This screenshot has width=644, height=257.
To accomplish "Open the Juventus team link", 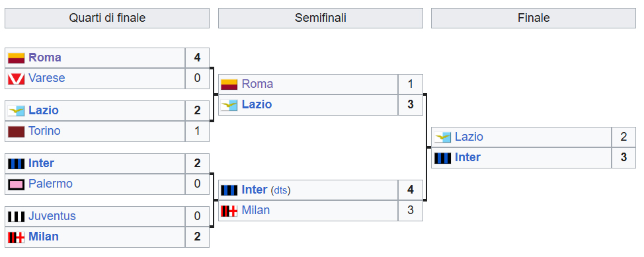I will pyautogui.click(x=52, y=216).
